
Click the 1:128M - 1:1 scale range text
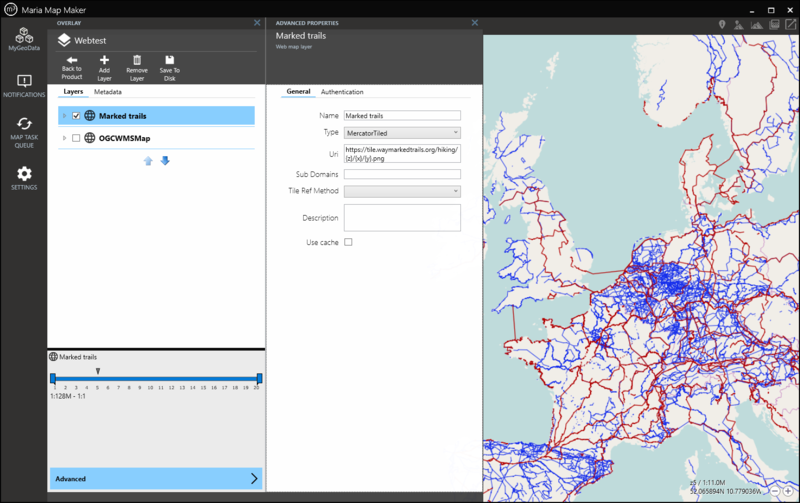[68, 396]
